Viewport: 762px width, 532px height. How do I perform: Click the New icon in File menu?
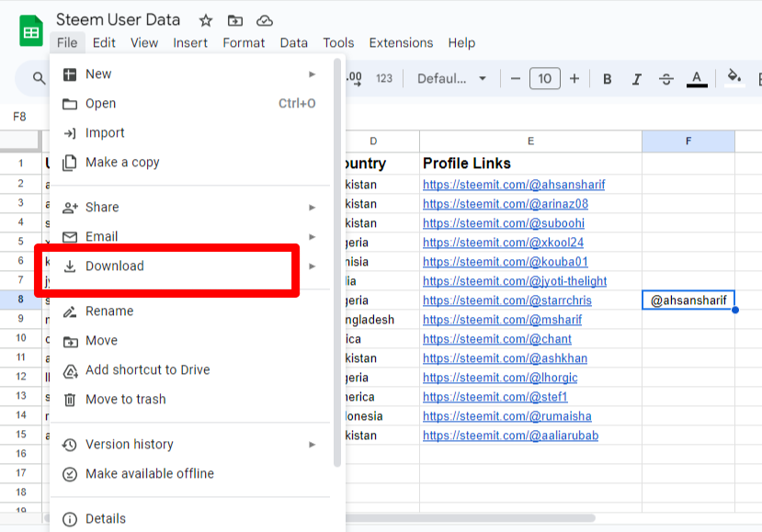(70, 74)
